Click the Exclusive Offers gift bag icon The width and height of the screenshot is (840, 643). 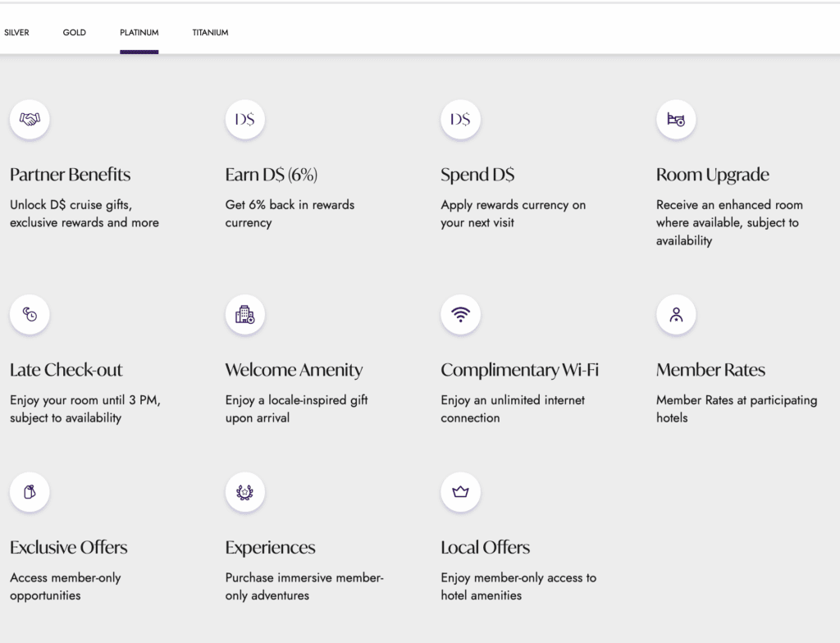[30, 492]
